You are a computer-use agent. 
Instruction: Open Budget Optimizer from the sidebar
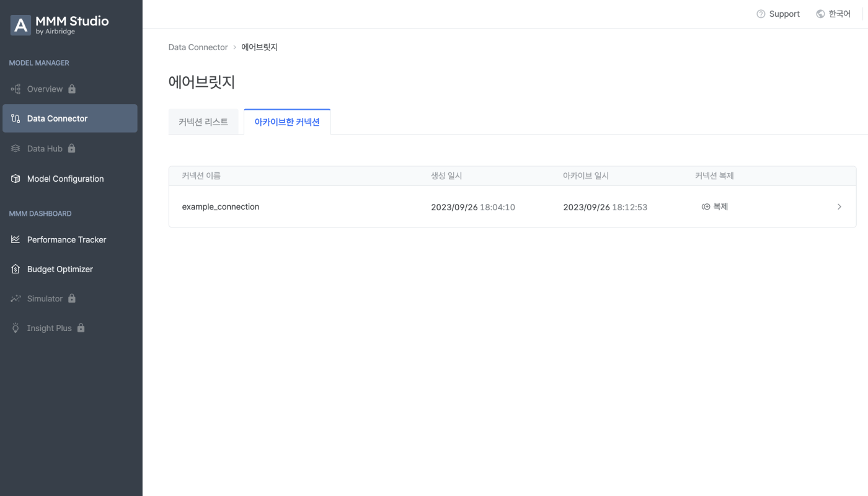(x=70, y=269)
